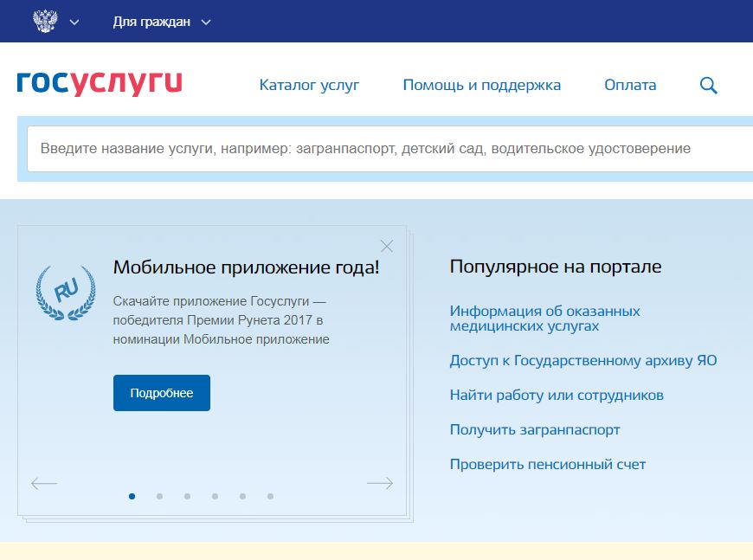Open Проверить пенсионный счет link
The height and width of the screenshot is (560, 753).
547,464
